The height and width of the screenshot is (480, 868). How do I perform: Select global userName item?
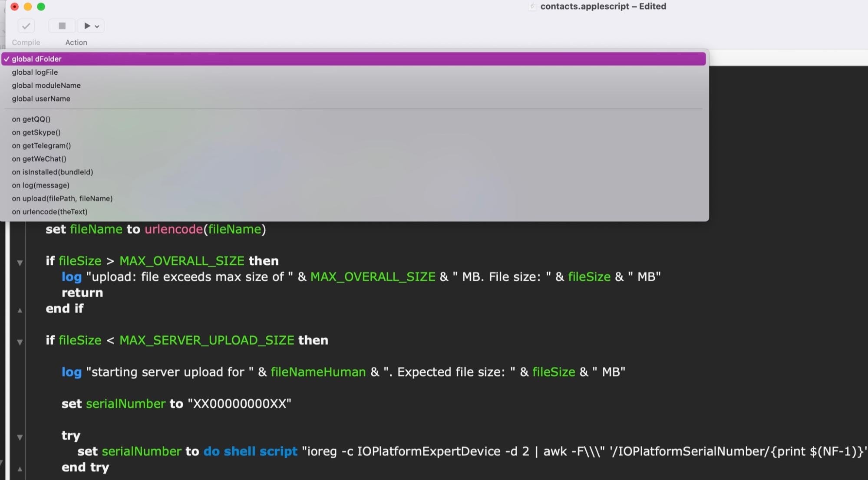pyautogui.click(x=41, y=99)
